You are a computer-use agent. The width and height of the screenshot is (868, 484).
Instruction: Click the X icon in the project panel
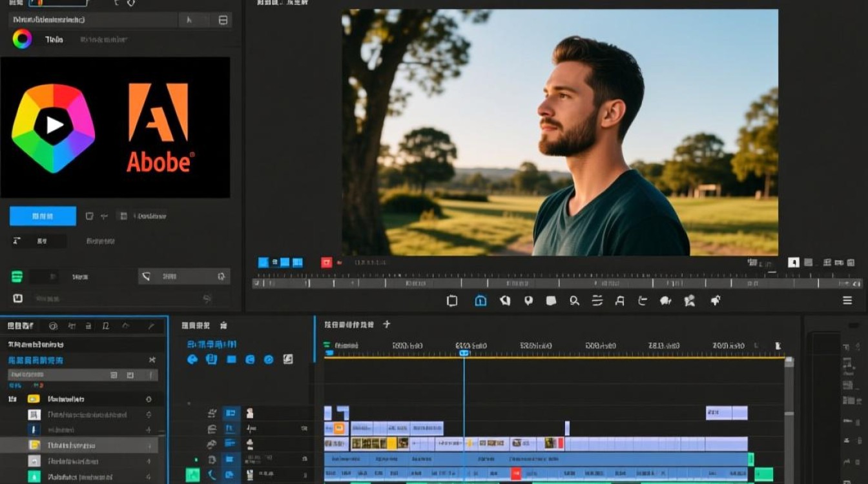click(x=152, y=360)
